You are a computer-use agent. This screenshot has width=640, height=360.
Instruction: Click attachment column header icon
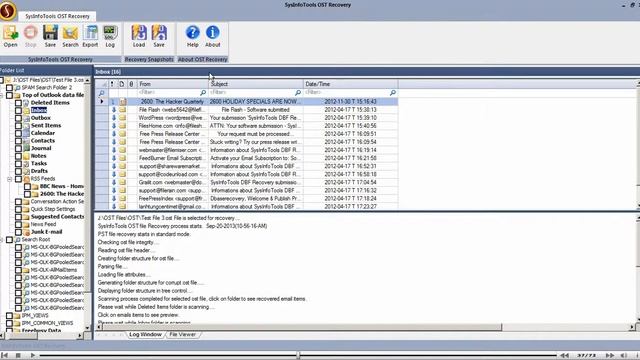(x=131, y=84)
